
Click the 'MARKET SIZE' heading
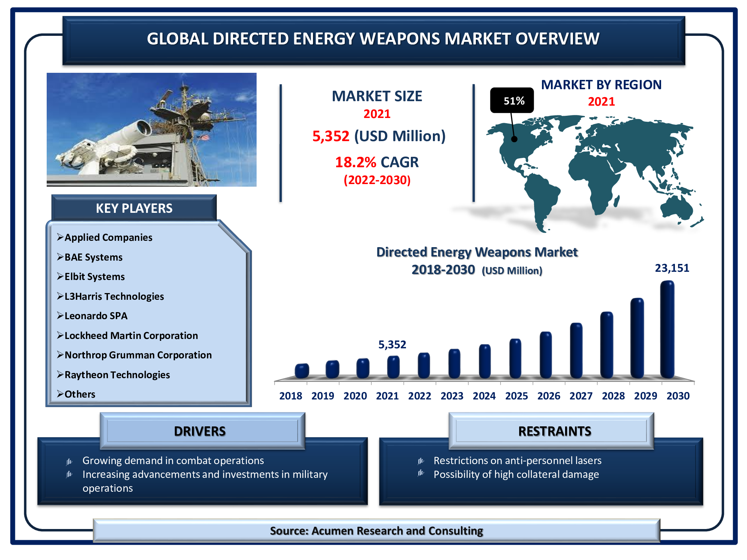(x=377, y=96)
